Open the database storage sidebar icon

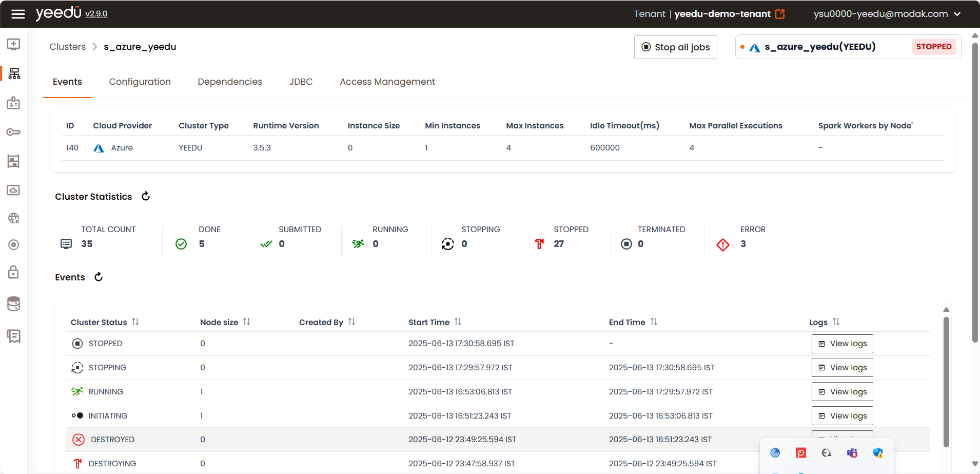click(14, 304)
